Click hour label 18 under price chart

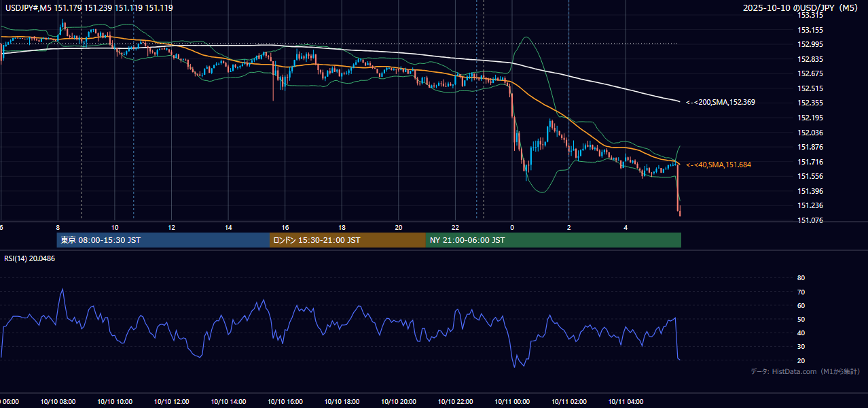coord(342,227)
